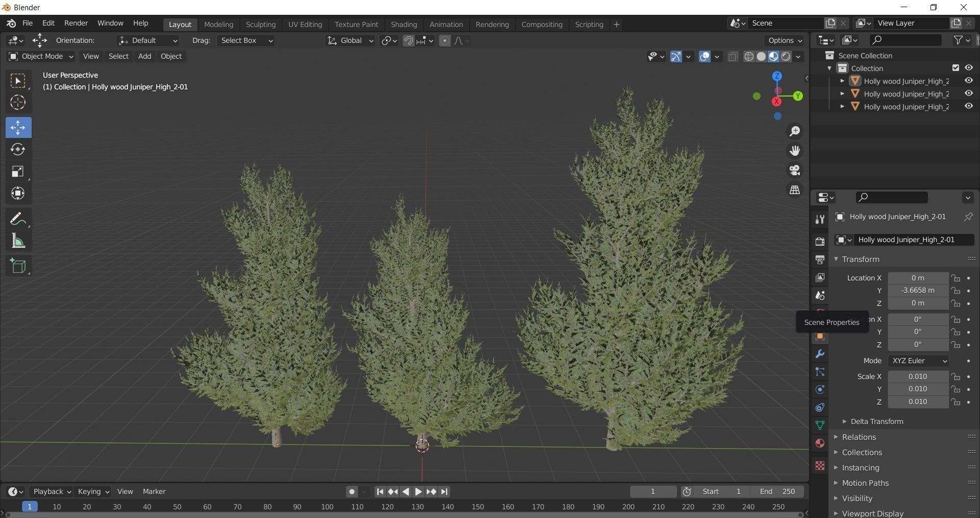Open the Texture properties tab
The image size is (980, 518).
820,465
